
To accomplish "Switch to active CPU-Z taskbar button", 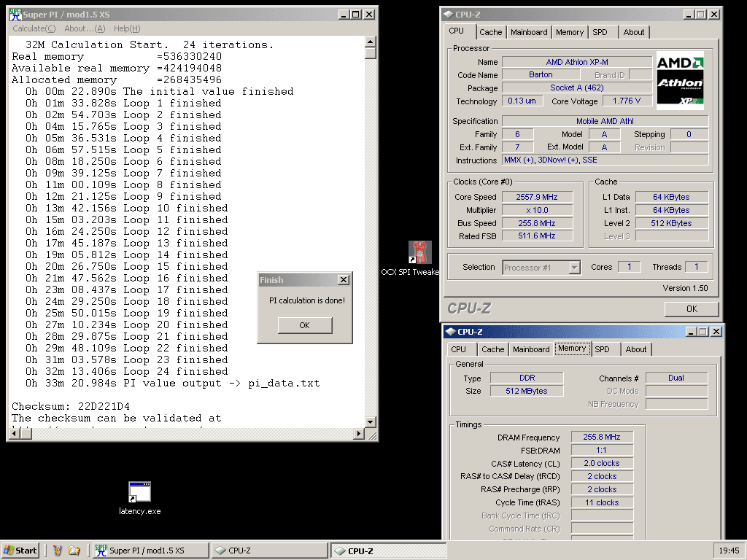I will tap(389, 551).
